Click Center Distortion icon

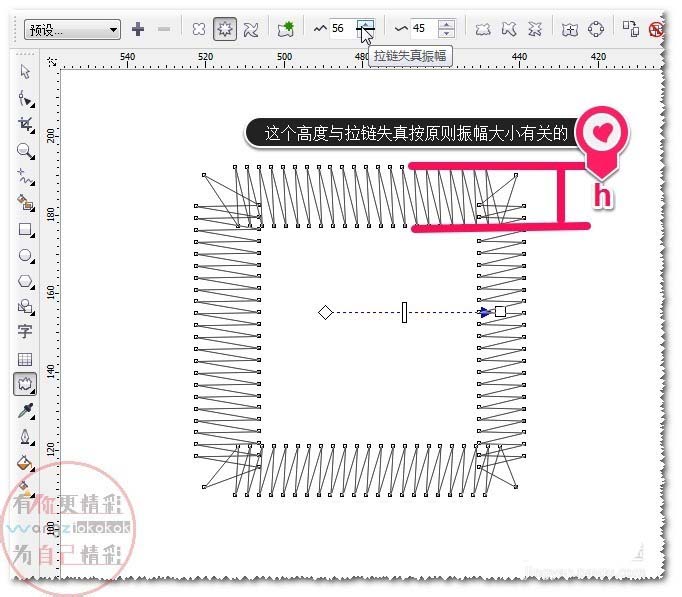[x=570, y=29]
